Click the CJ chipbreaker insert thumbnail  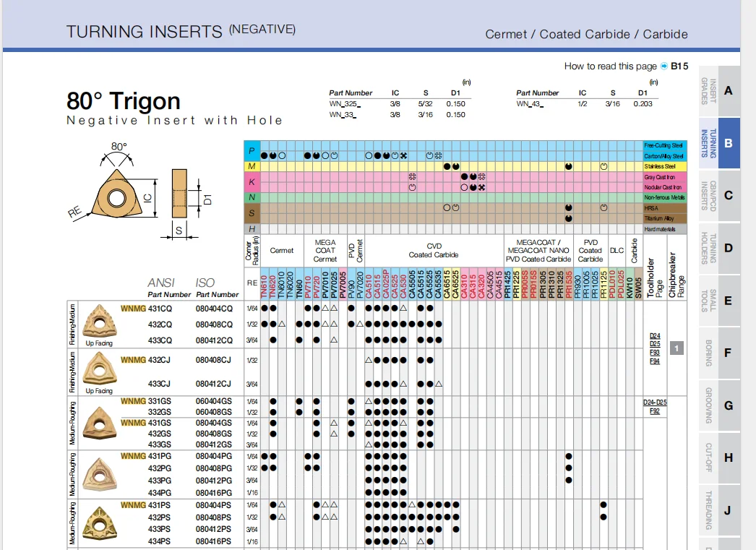coord(100,369)
